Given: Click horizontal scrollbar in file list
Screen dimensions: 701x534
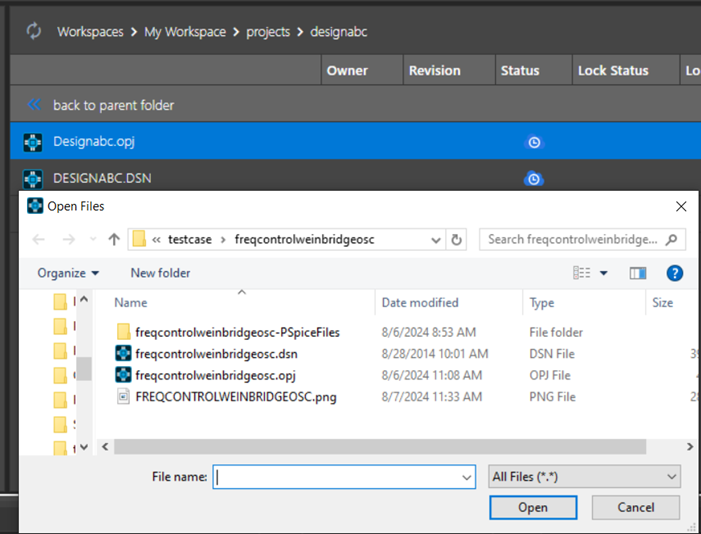Looking at the screenshot, I should pyautogui.click(x=380, y=446).
